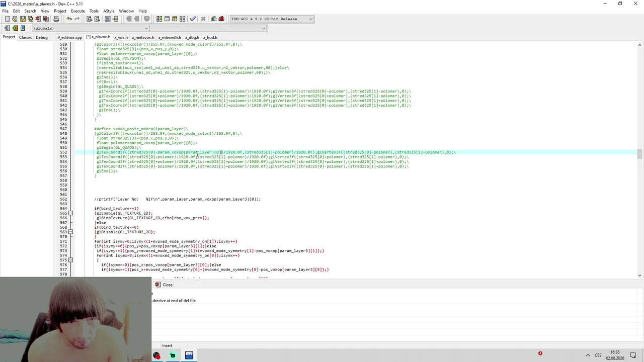This screenshot has height=362, width=644.
Task: Select the a_mtexedh.h editor tab
Action: point(170,37)
